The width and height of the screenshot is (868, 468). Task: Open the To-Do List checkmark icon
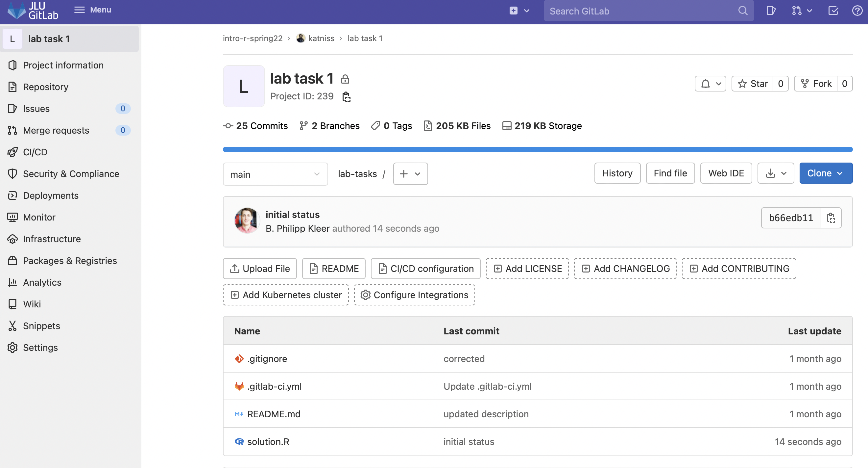click(833, 11)
